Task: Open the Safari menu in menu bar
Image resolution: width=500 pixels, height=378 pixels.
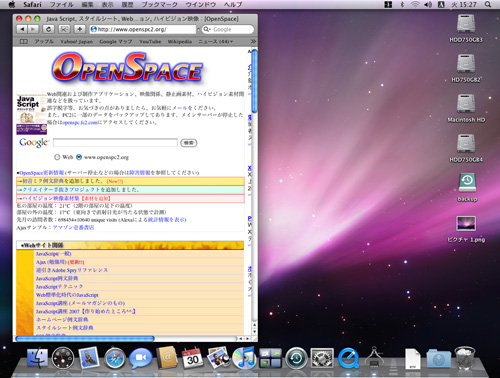Action: coord(32,5)
